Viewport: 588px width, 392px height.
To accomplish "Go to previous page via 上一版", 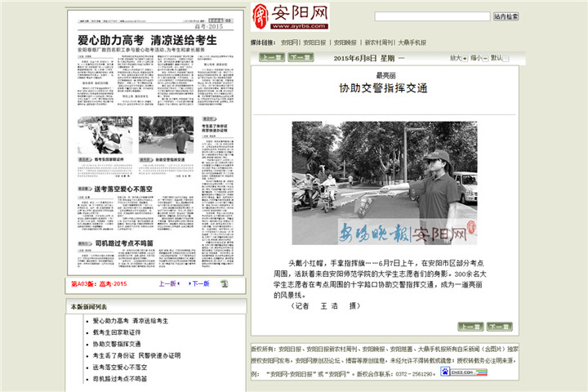I will (x=169, y=283).
